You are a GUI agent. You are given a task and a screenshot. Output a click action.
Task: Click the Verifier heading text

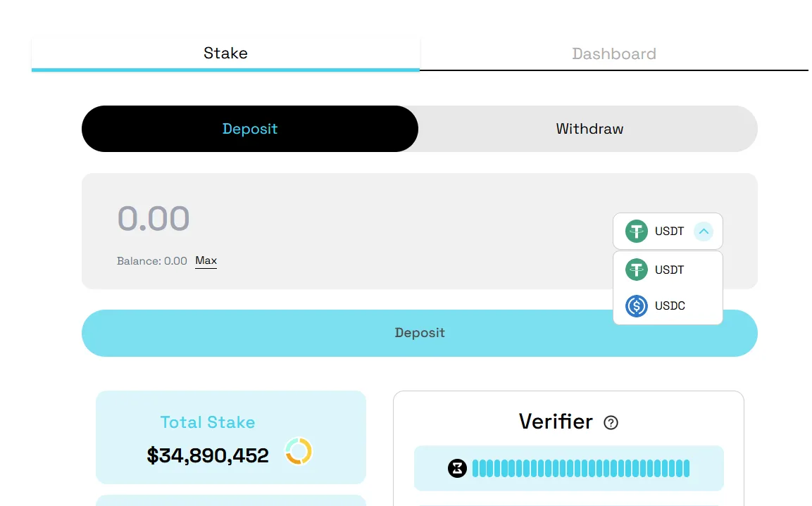pos(556,422)
